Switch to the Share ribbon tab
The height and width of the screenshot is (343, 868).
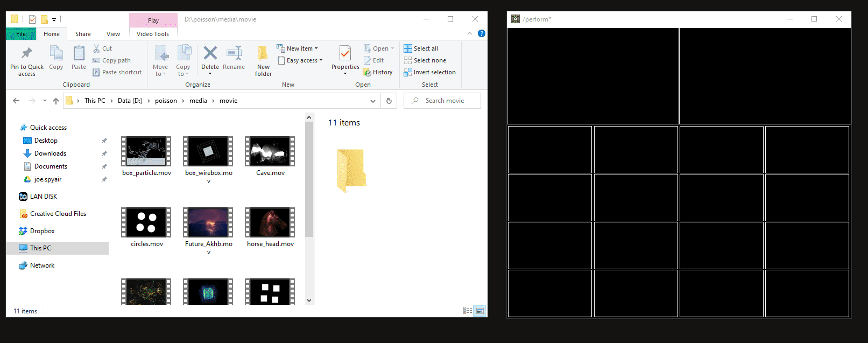pos(83,34)
